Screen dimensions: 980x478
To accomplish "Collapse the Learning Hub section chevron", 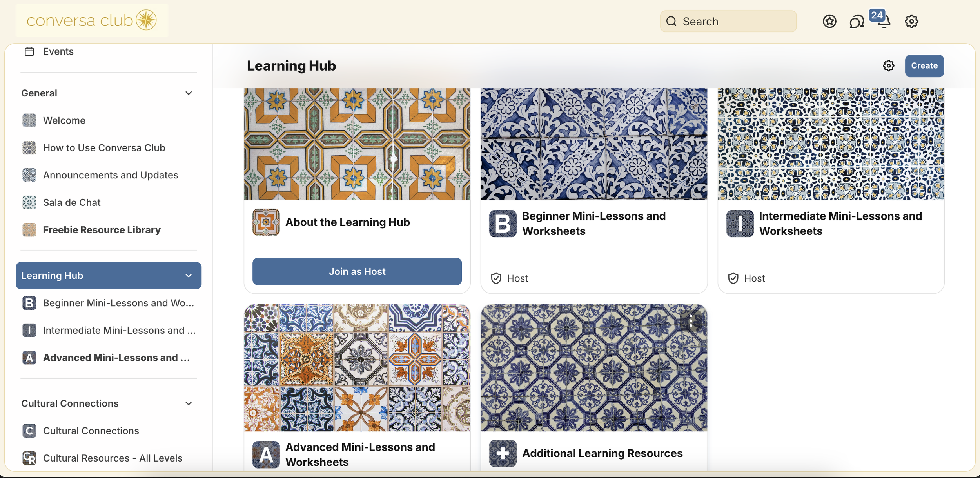I will (x=189, y=275).
